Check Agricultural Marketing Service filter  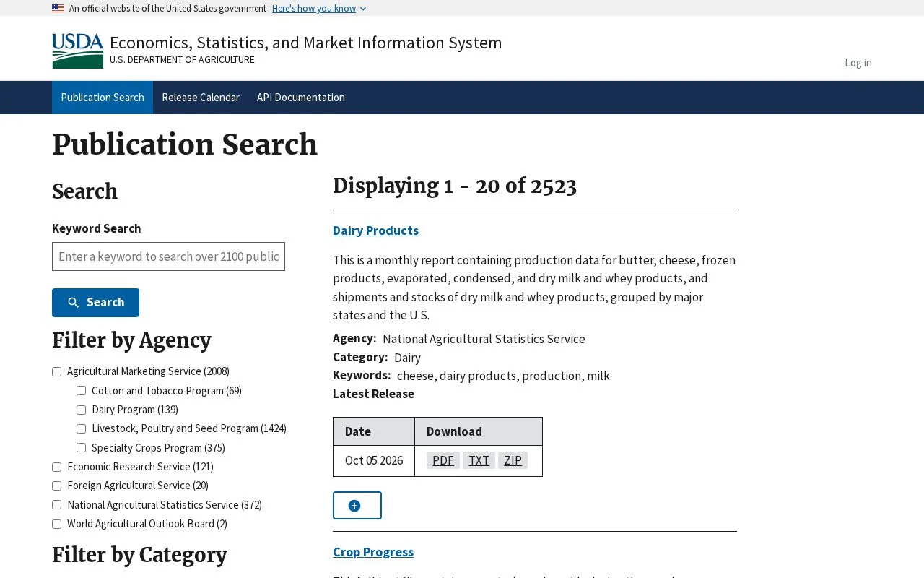point(56,371)
